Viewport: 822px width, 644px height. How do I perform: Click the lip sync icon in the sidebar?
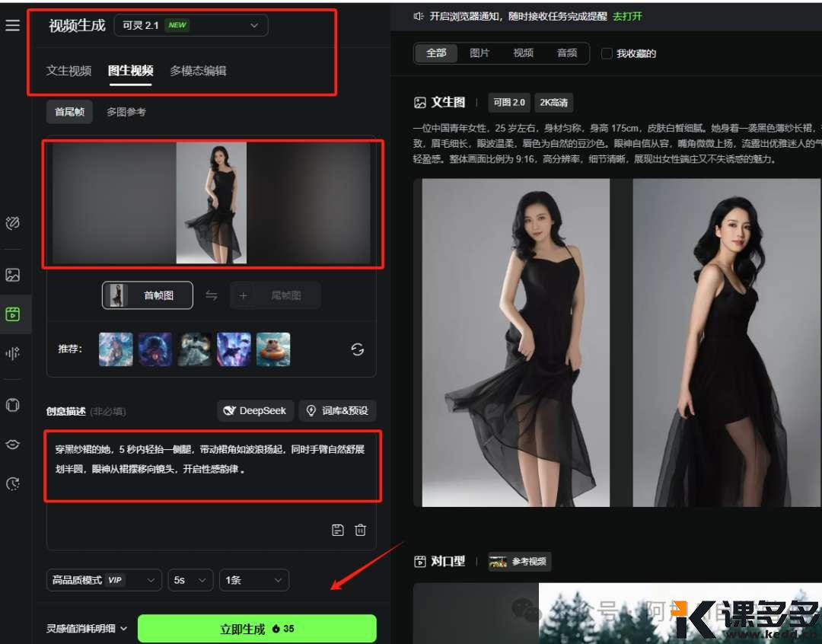(x=12, y=445)
